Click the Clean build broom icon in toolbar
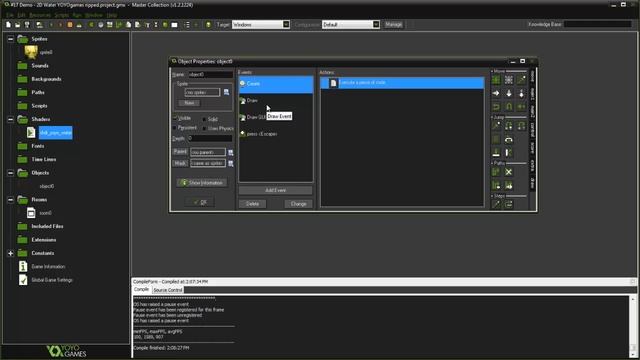This screenshot has width=640, height=360. pyautogui.click(x=79, y=25)
